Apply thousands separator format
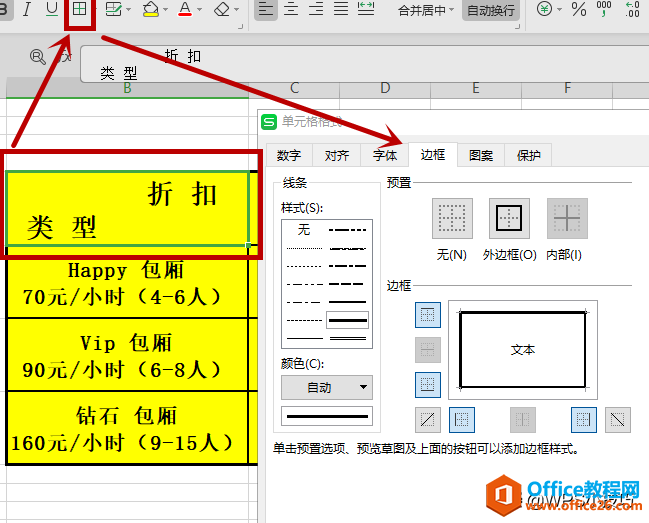The width and height of the screenshot is (649, 523). click(x=604, y=9)
